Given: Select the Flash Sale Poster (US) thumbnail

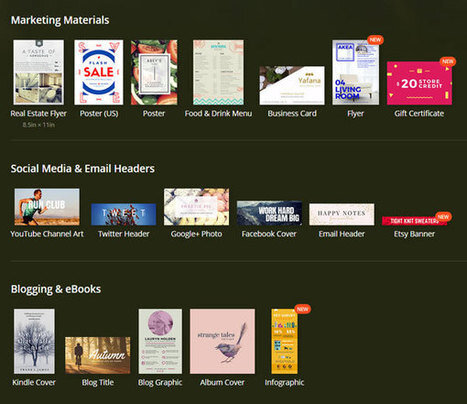Looking at the screenshot, I should [x=99, y=72].
